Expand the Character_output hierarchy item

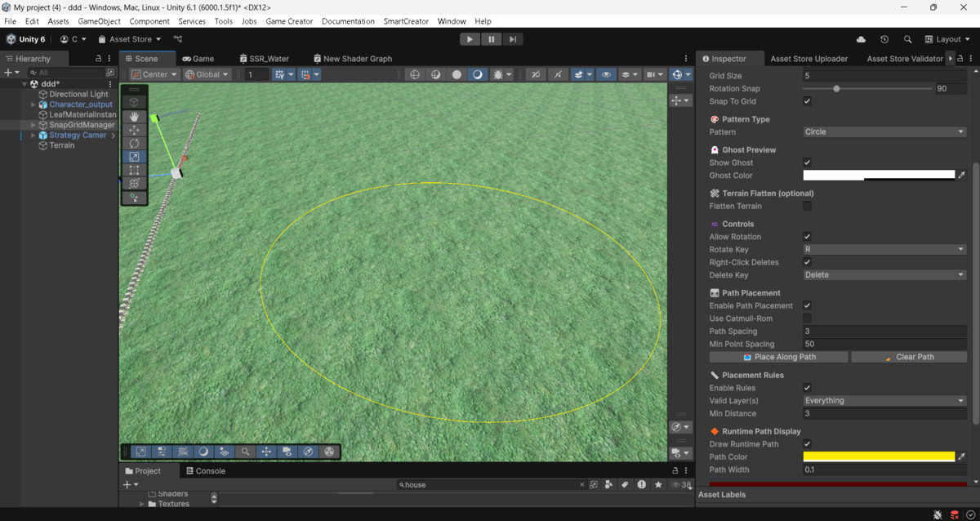click(33, 105)
